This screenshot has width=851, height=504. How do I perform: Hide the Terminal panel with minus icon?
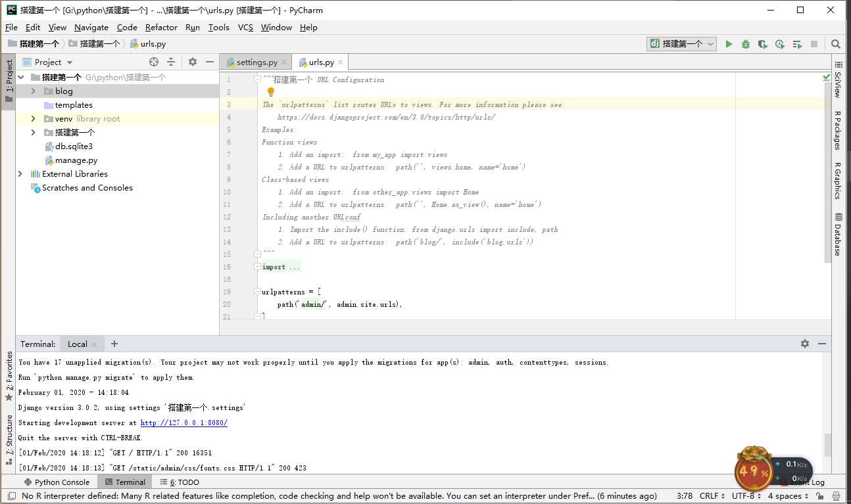[x=822, y=344]
